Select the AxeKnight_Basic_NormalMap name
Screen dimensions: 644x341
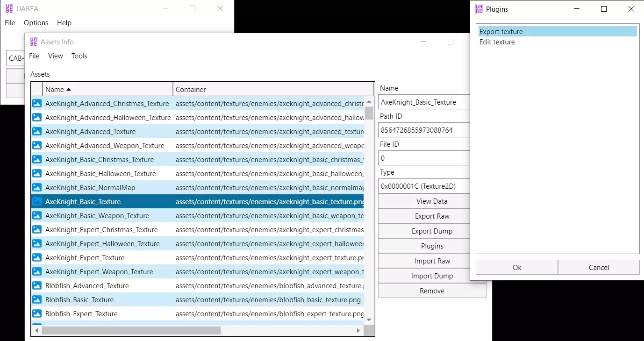click(90, 188)
